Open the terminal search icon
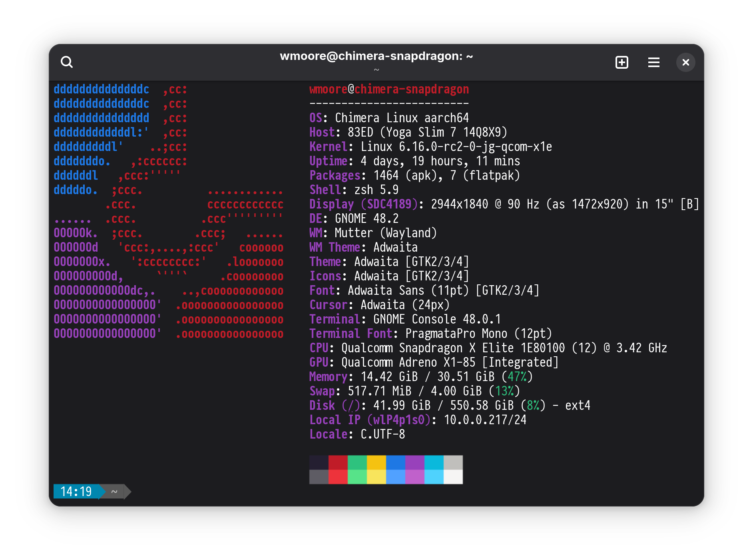The width and height of the screenshot is (753, 560). (67, 62)
